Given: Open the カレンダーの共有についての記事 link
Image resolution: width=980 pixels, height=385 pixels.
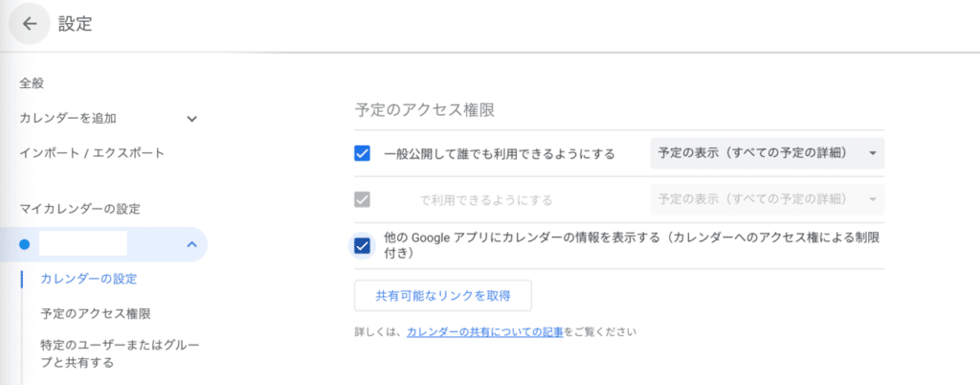Looking at the screenshot, I should pos(484,332).
